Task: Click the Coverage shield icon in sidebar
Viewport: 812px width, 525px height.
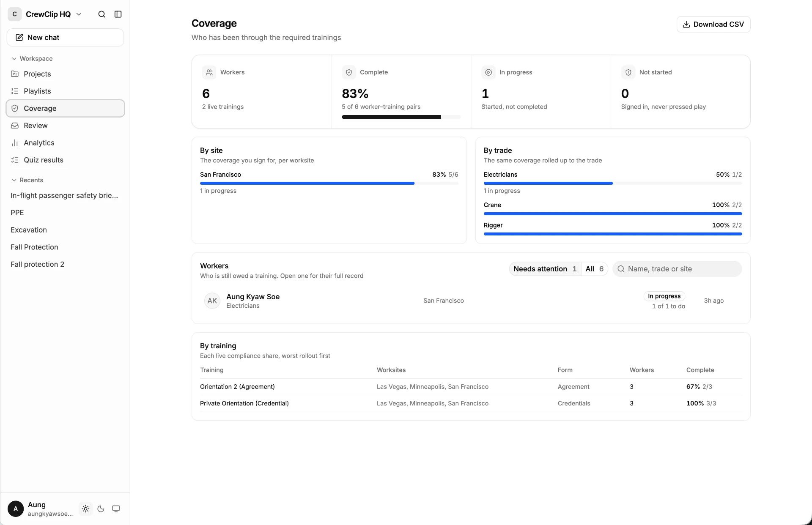Action: click(x=15, y=109)
